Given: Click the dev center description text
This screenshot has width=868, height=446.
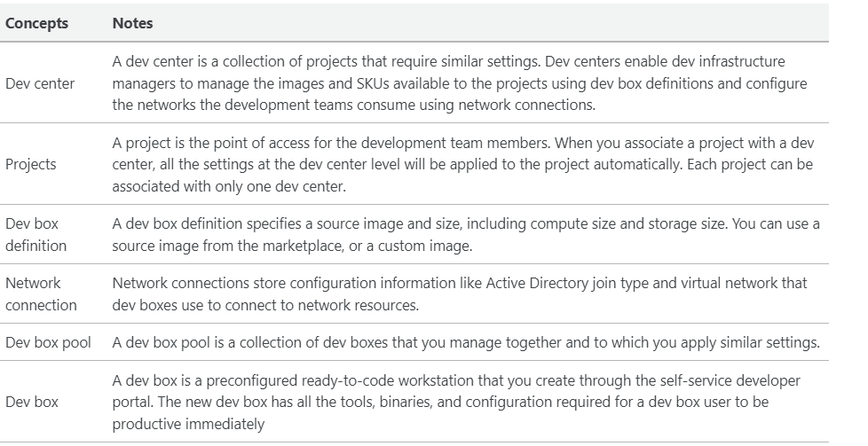Looking at the screenshot, I should (x=460, y=83).
